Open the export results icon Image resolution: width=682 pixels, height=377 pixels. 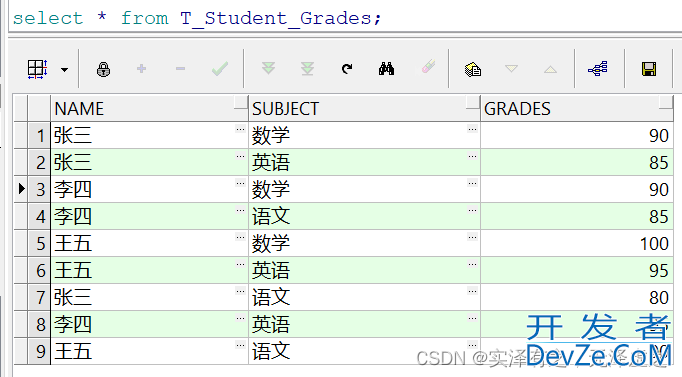473,69
